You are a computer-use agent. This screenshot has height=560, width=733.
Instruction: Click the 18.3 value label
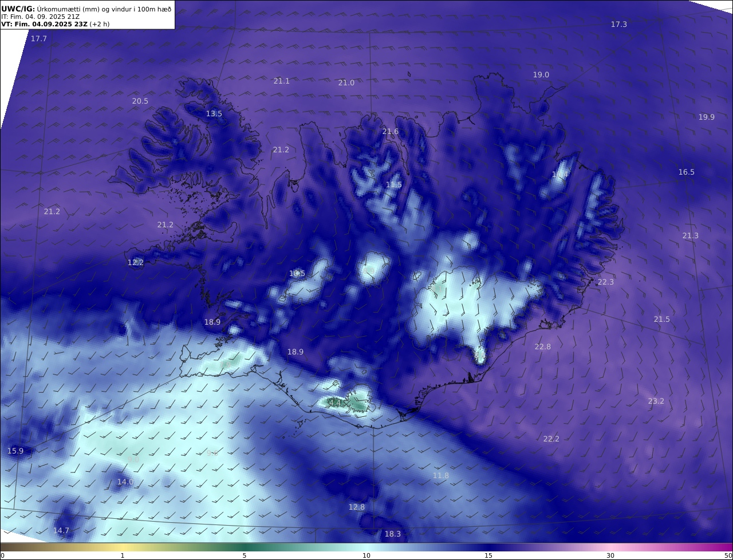coord(393,534)
